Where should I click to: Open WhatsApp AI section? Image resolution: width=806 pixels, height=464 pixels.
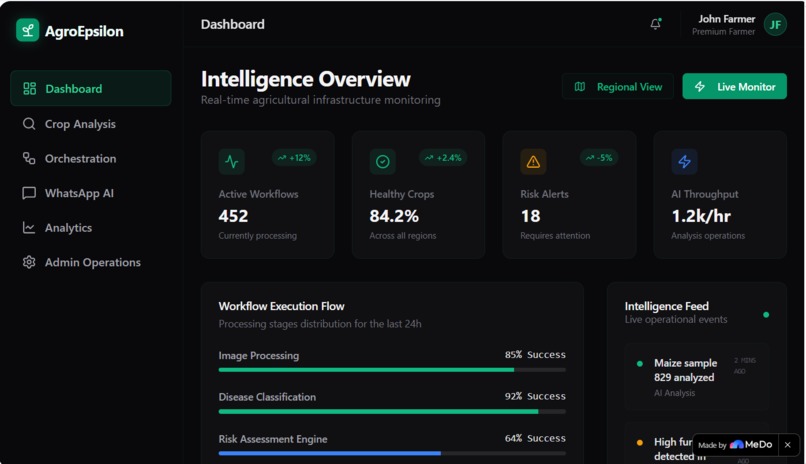(90, 193)
